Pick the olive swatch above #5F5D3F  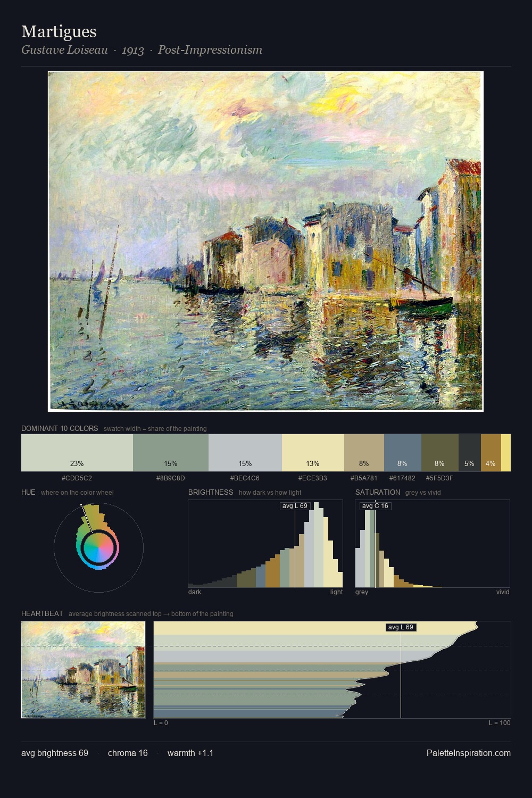440,453
